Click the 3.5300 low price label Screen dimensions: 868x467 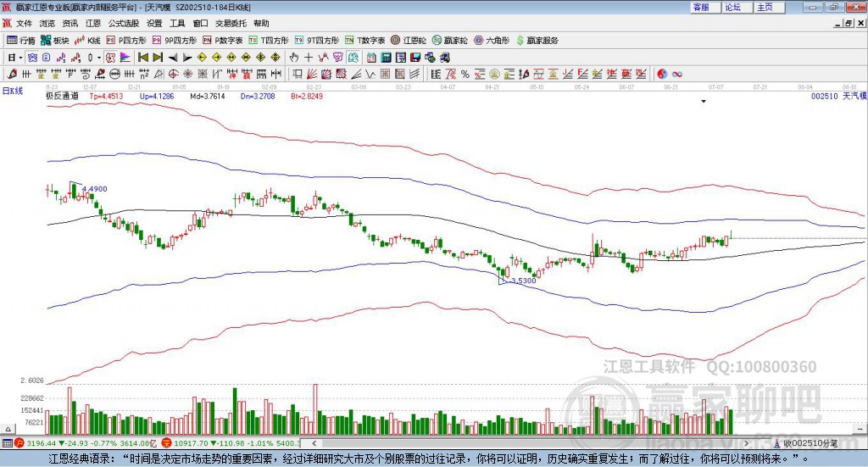tap(524, 281)
